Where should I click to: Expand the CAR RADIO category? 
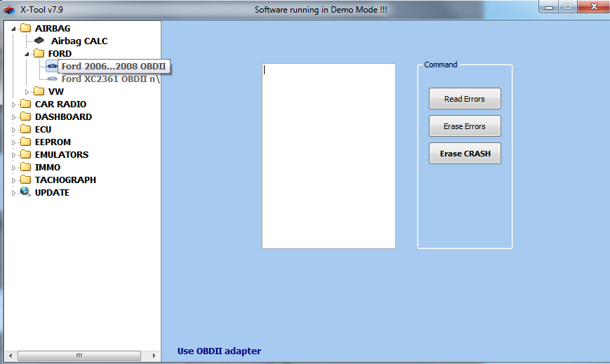[x=14, y=105]
